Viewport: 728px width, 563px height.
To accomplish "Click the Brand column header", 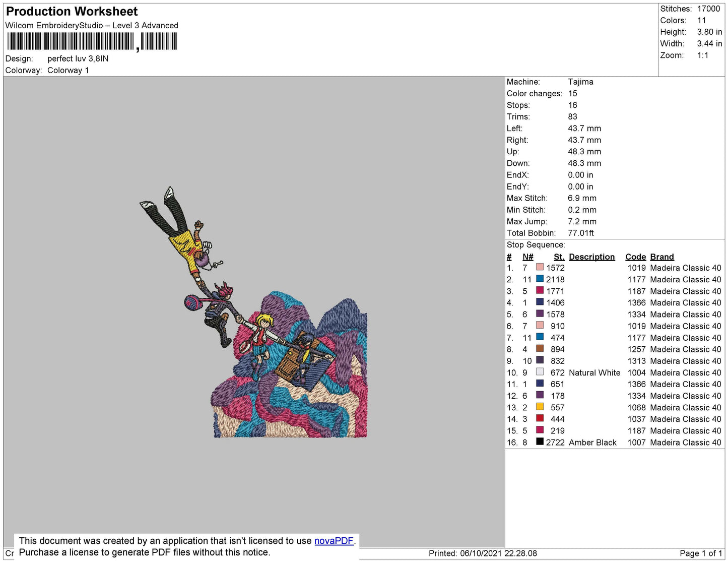I will (662, 257).
